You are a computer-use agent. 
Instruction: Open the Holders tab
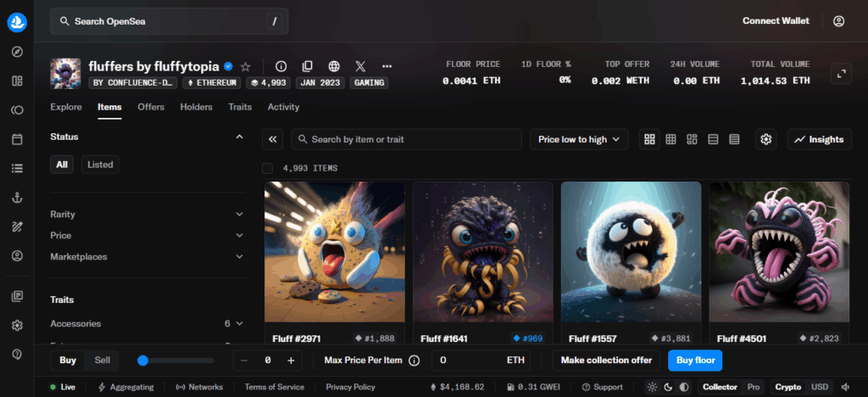[x=196, y=107]
